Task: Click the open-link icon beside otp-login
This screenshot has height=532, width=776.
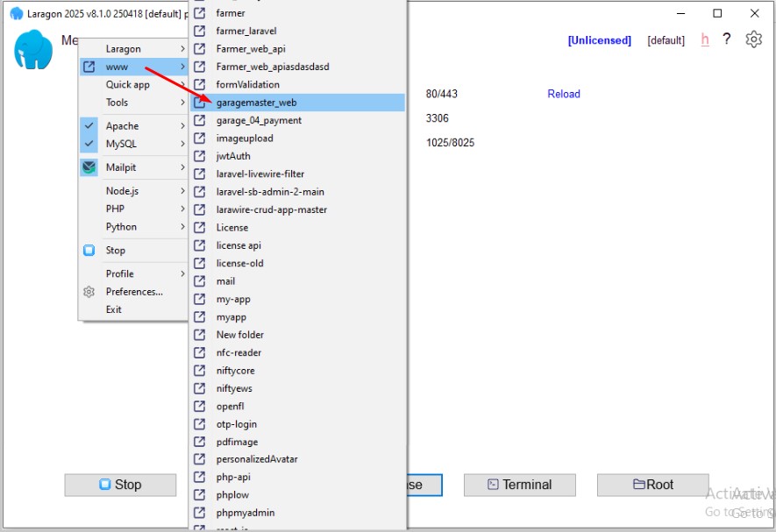Action: [199, 423]
